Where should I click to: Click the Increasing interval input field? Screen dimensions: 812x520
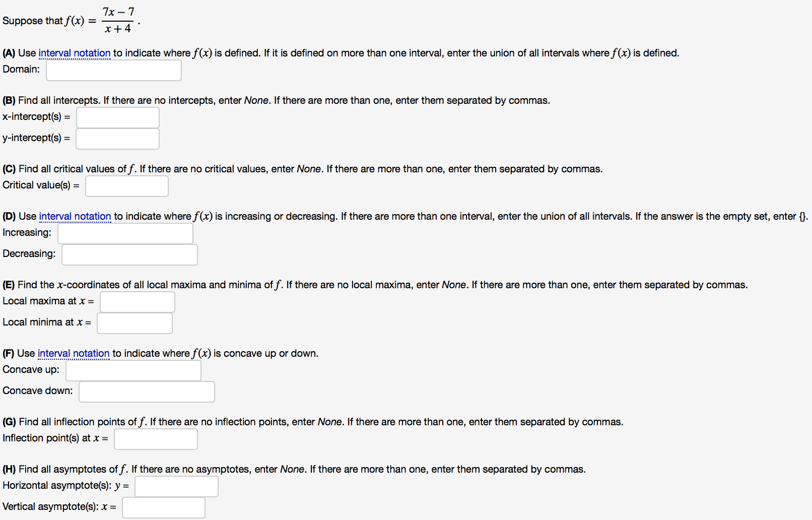click(x=125, y=233)
